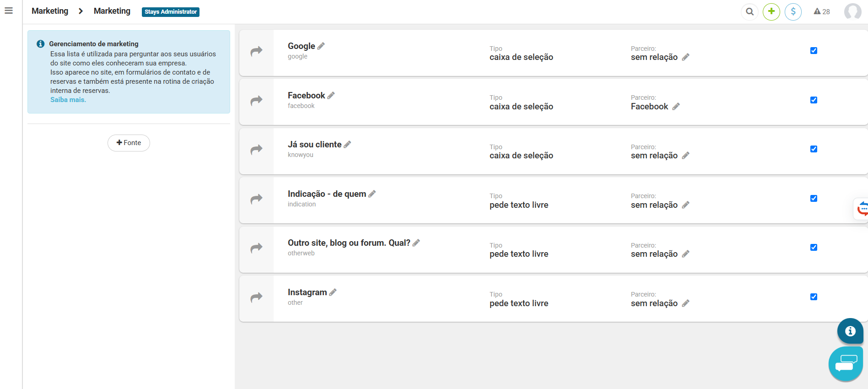Click the green plus add icon
Screen dimensions: 868x389
point(771,11)
